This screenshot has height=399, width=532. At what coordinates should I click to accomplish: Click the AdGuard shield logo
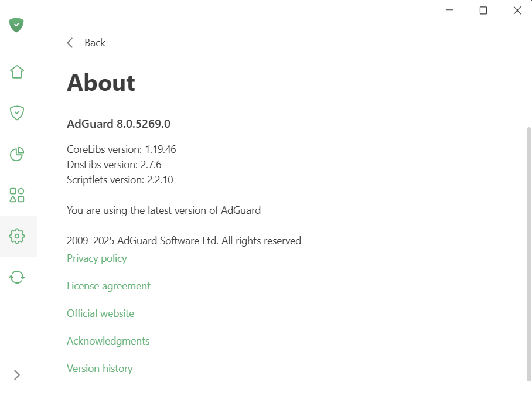[x=17, y=25]
